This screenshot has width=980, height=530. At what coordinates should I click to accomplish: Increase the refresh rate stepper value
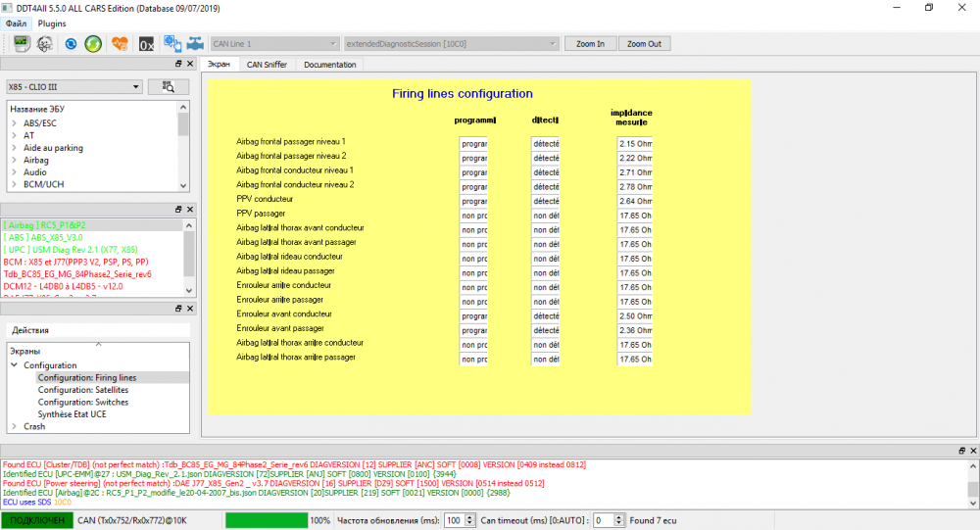point(470,517)
